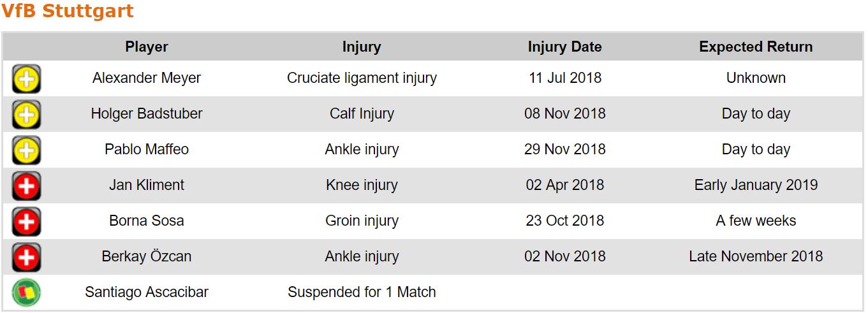The width and height of the screenshot is (868, 313).
Task: Click 'Late November 2018' return cell
Action: [756, 256]
